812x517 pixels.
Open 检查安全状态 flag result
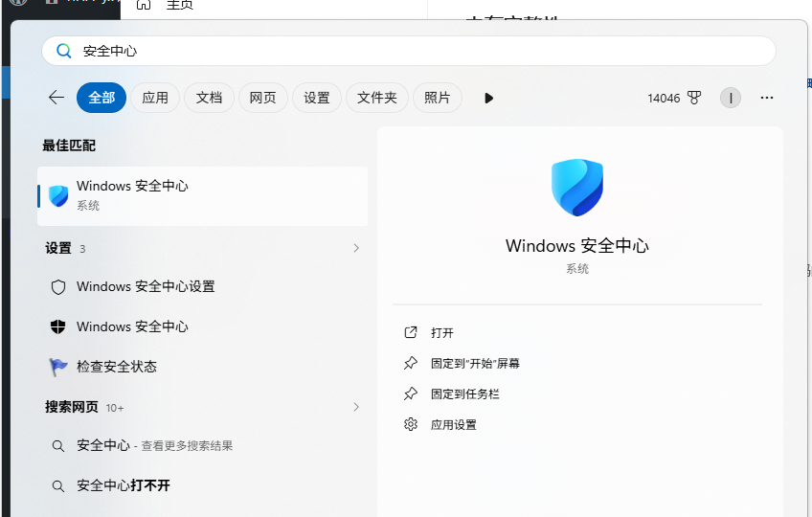[116, 367]
